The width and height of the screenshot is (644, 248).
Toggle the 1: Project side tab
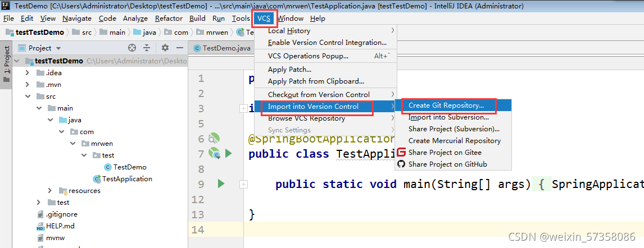7,63
